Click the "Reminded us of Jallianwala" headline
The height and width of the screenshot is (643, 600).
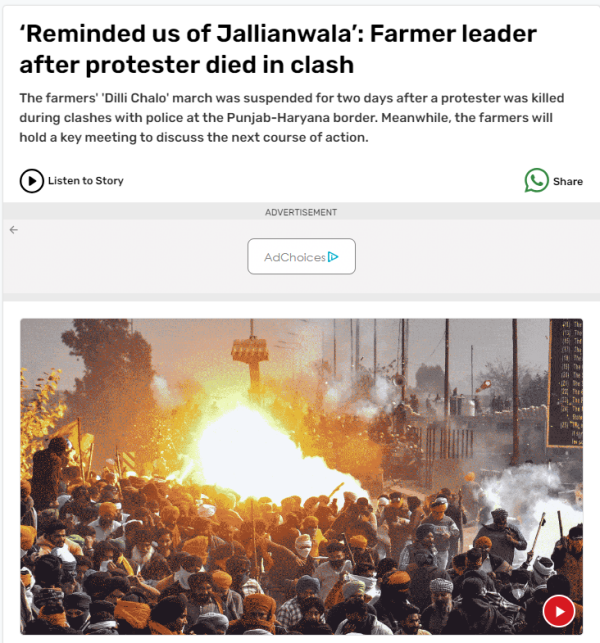click(x=278, y=49)
